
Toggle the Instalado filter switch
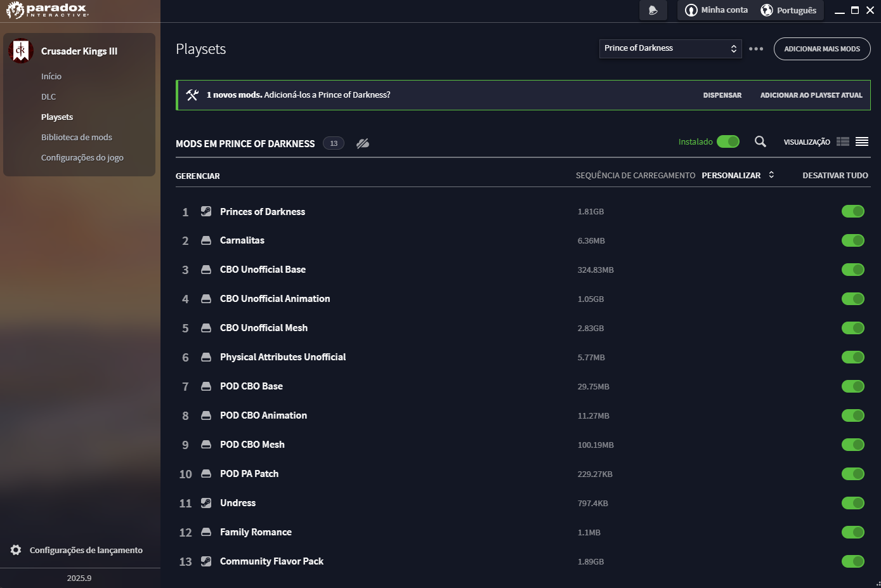pyautogui.click(x=728, y=141)
